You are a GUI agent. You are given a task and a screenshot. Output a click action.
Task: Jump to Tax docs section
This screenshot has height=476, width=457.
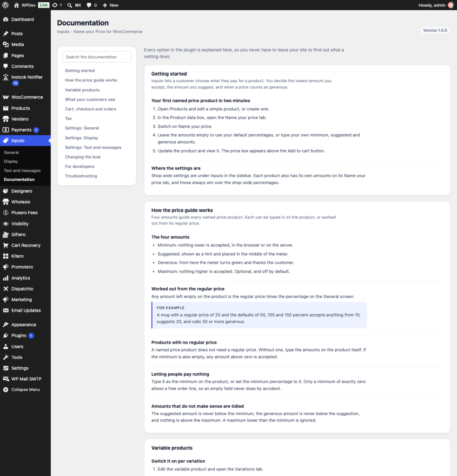click(x=68, y=119)
